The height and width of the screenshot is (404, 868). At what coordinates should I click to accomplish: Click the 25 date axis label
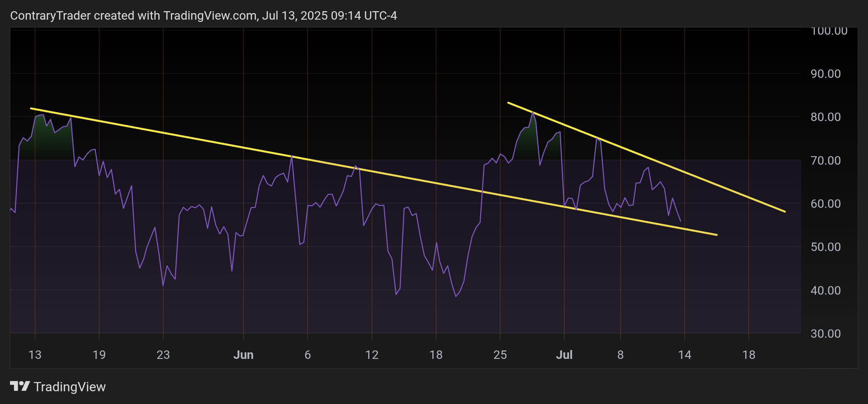[x=500, y=355]
